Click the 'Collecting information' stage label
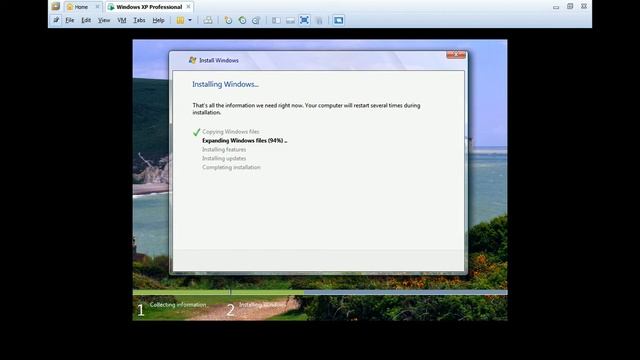This screenshot has width=640, height=360. click(x=178, y=305)
